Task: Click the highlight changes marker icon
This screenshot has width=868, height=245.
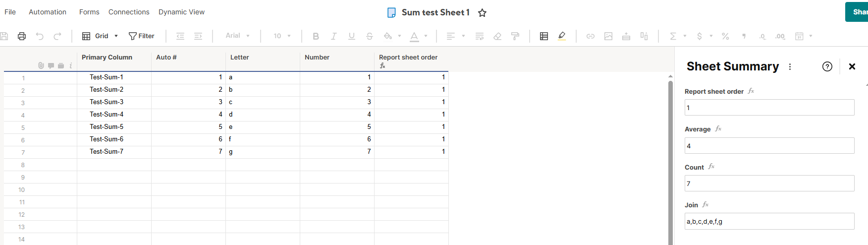Action: pyautogui.click(x=562, y=36)
